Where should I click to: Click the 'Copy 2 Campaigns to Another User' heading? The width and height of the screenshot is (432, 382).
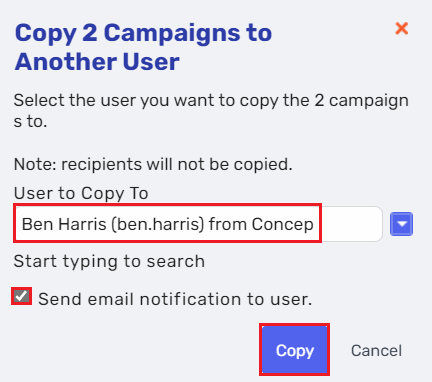(x=143, y=47)
